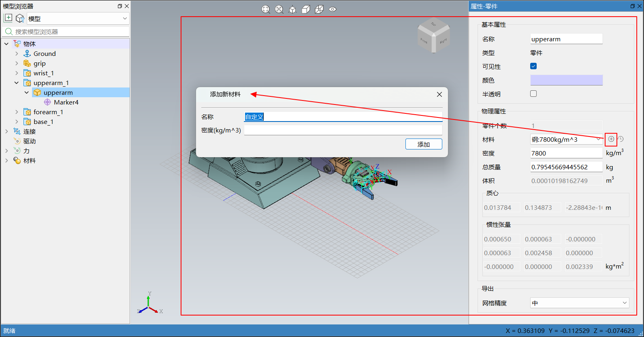The image size is (644, 337).
Task: Click the add new material plus icon
Action: tap(611, 139)
